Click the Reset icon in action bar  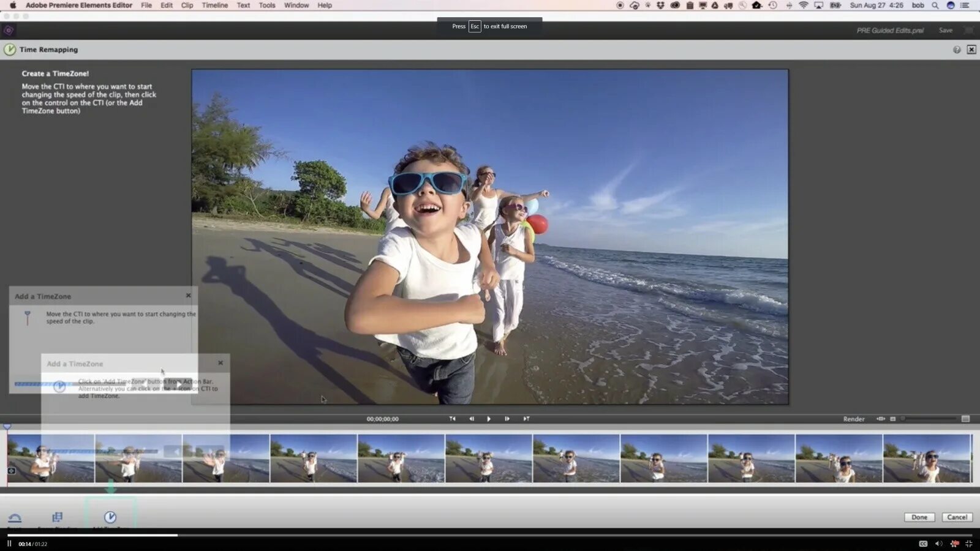coord(15,519)
